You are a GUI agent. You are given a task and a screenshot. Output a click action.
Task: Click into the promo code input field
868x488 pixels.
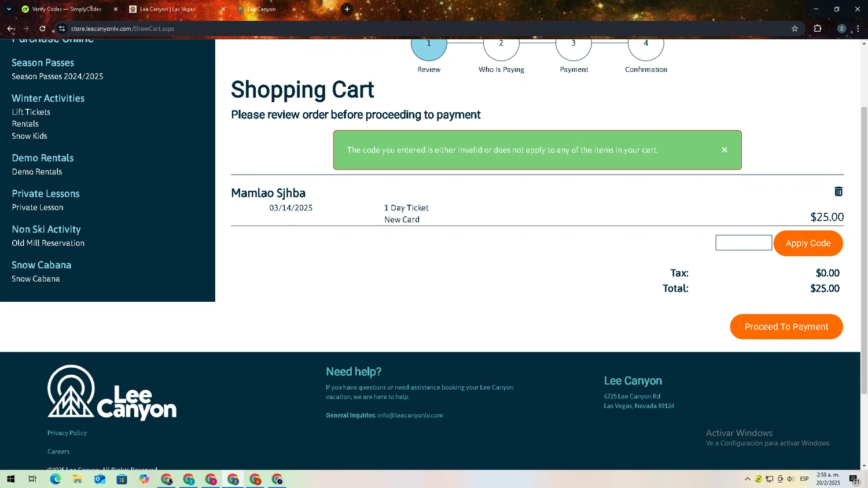pos(744,243)
